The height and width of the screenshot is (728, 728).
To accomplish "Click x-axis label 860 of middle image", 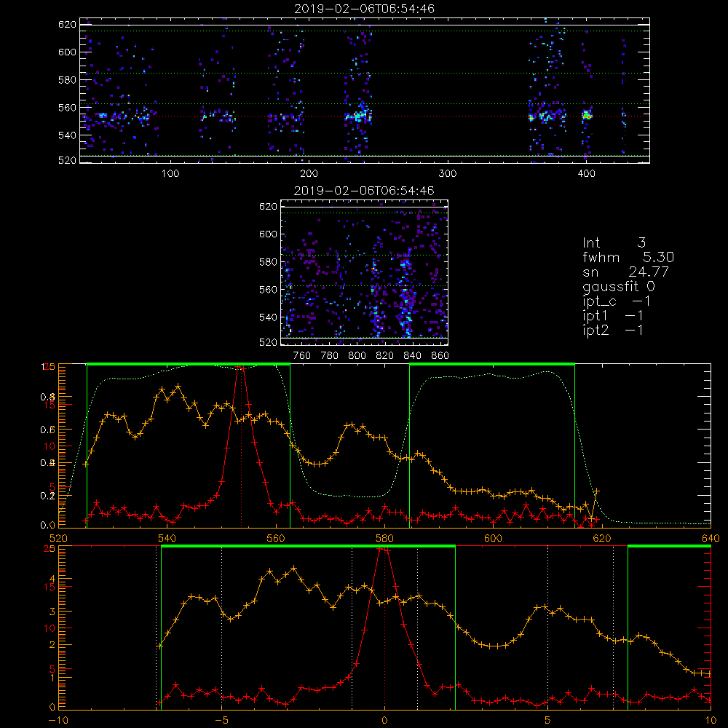I will (440, 356).
